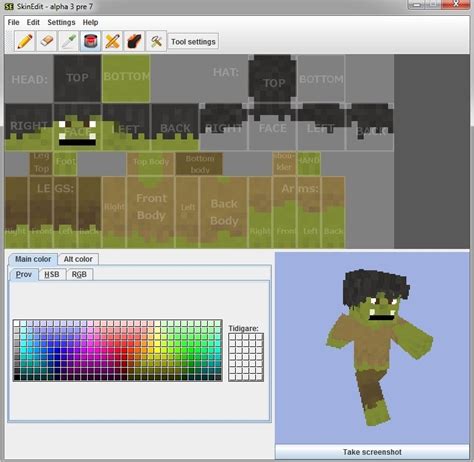Select the Eraser tool
This screenshot has width=474, height=462.
pos(46,41)
